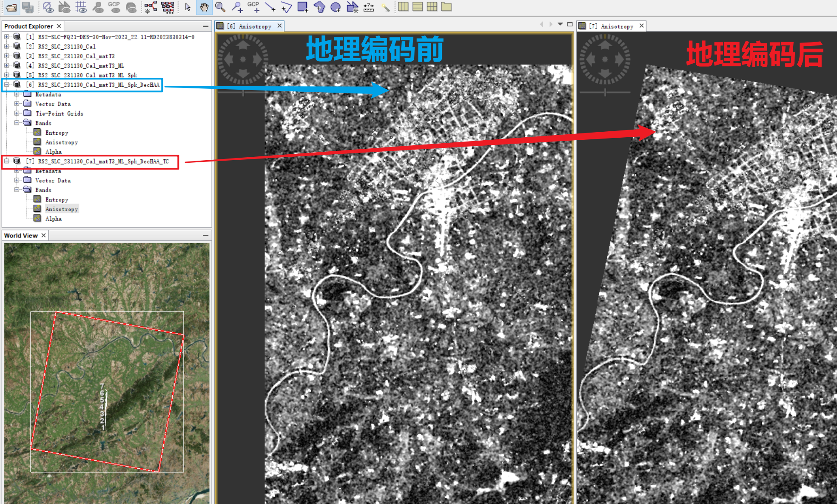Screen dimensions: 837x504
Task: Expand product [5] Cal_matT3_ML_Spk
Action: click(x=7, y=75)
